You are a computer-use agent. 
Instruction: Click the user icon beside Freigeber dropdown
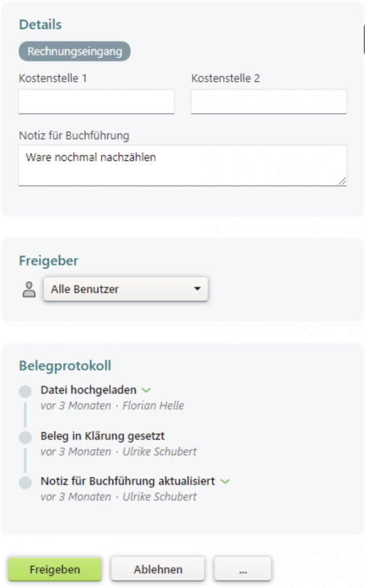click(28, 289)
